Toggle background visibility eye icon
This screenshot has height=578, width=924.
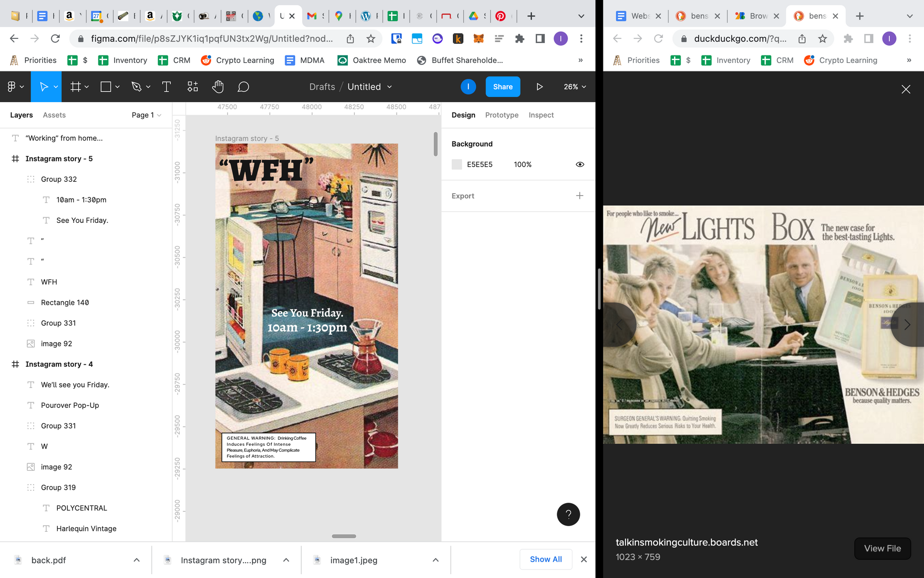(580, 165)
